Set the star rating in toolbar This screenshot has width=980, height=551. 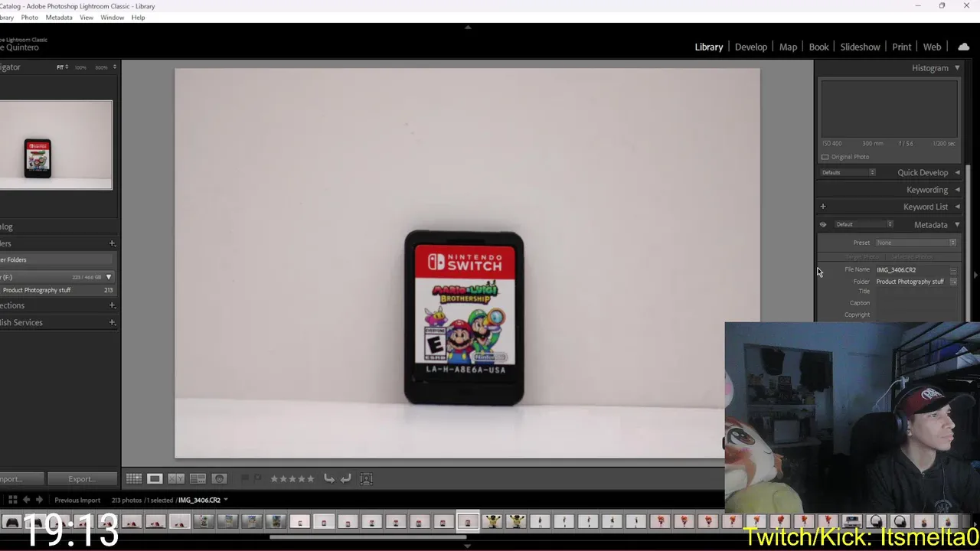pyautogui.click(x=292, y=478)
